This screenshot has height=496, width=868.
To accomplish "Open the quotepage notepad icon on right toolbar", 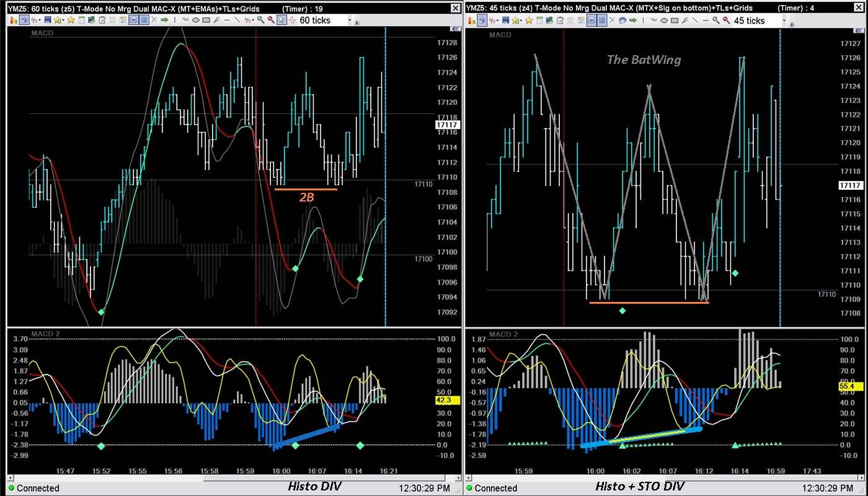I will pyautogui.click(x=539, y=20).
